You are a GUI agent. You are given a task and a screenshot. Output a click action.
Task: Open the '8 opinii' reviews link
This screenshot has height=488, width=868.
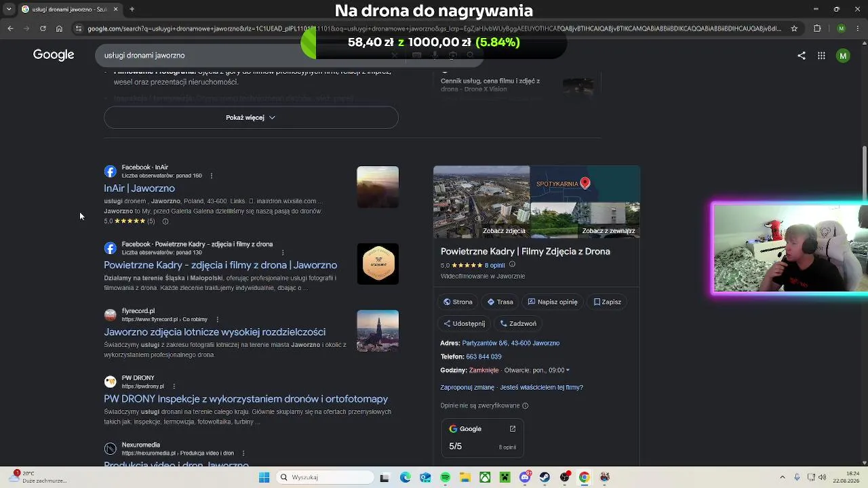[x=495, y=265]
